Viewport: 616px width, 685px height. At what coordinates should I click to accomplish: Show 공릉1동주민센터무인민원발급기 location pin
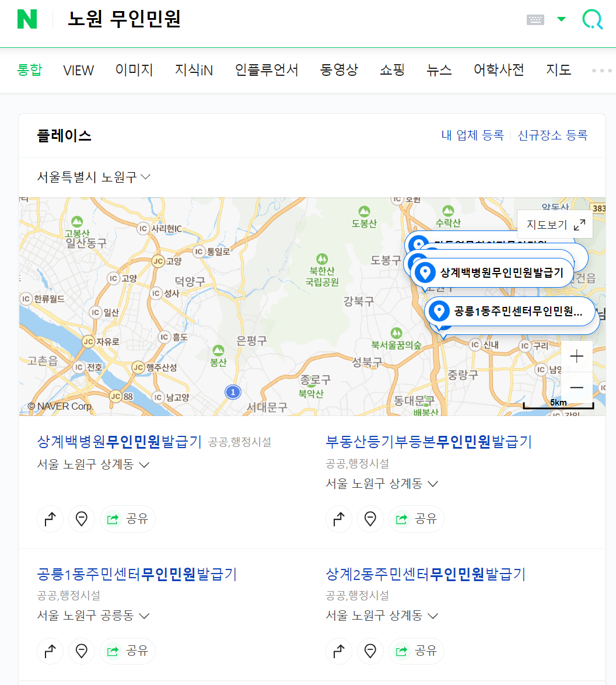(x=82, y=651)
